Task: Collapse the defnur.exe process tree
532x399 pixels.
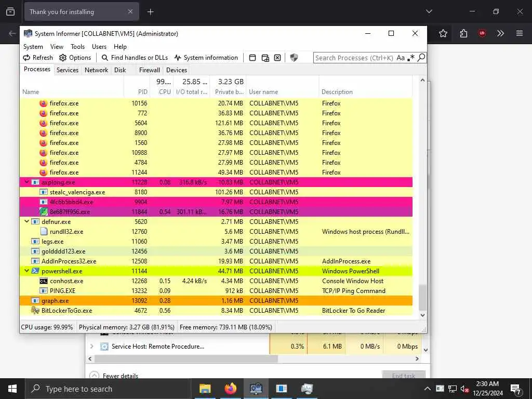Action: 26,221
